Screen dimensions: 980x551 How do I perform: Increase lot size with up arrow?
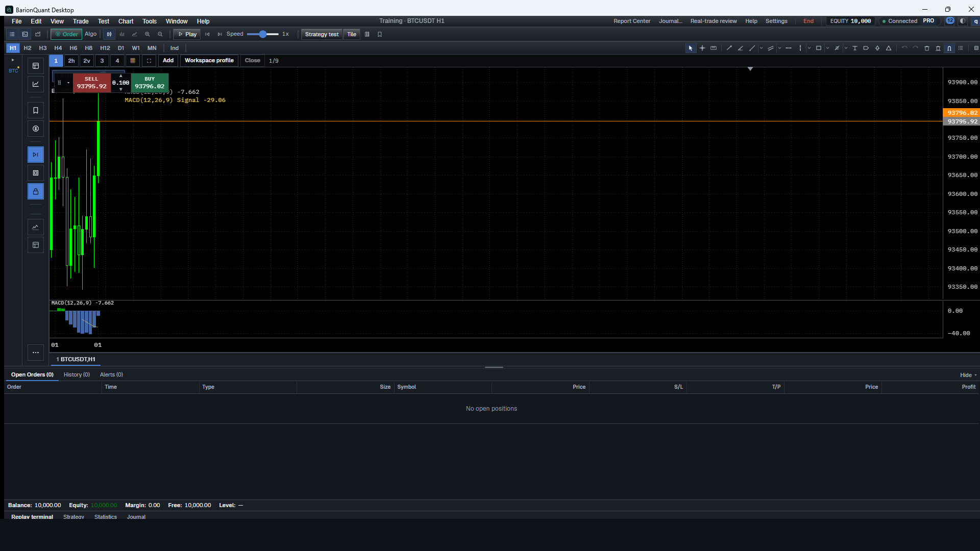121,76
